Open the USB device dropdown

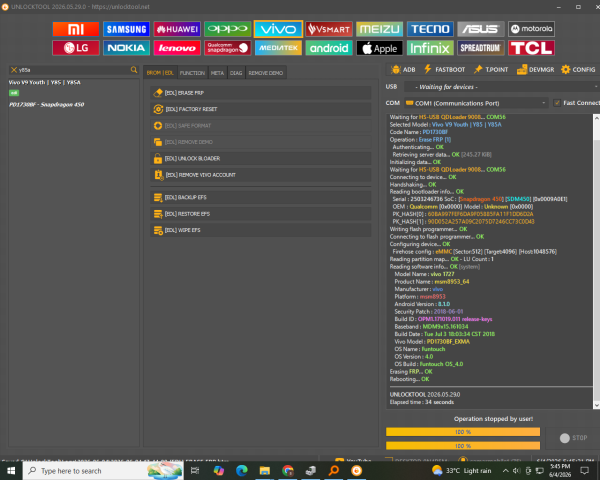(501, 87)
